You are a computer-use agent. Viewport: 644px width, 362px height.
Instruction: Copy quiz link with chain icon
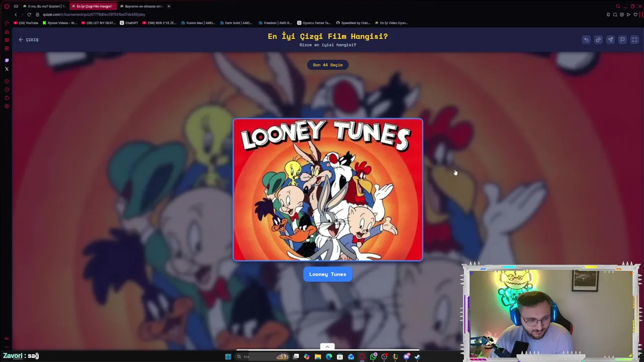coord(598,40)
